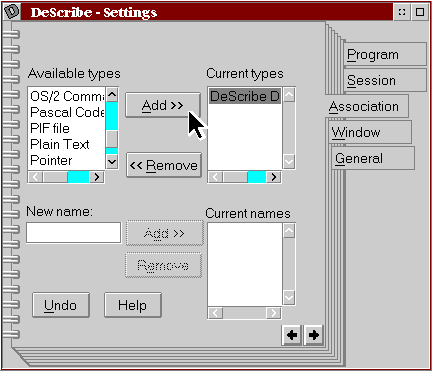The height and width of the screenshot is (371, 432).
Task: Click the New name input field
Action: (x=73, y=233)
